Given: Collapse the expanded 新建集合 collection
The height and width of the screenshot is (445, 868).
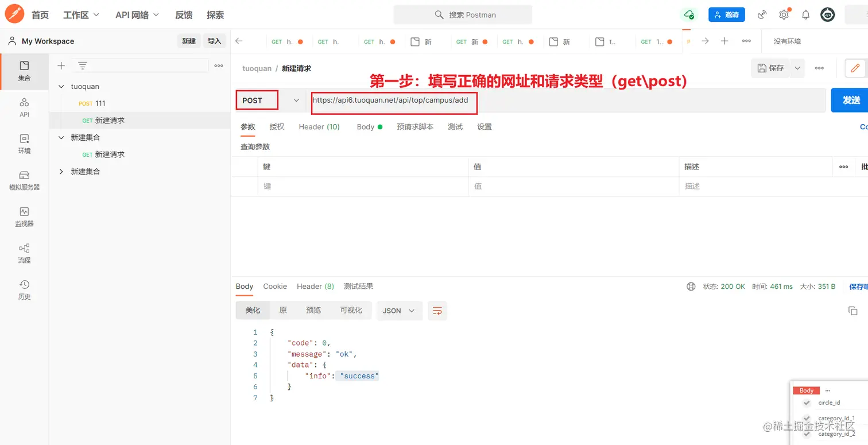Looking at the screenshot, I should [61, 137].
